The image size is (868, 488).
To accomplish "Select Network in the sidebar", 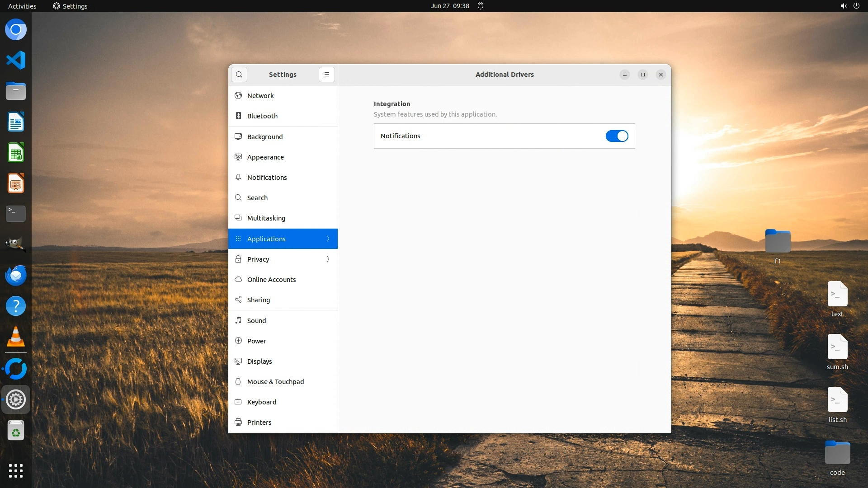I will coord(260,96).
